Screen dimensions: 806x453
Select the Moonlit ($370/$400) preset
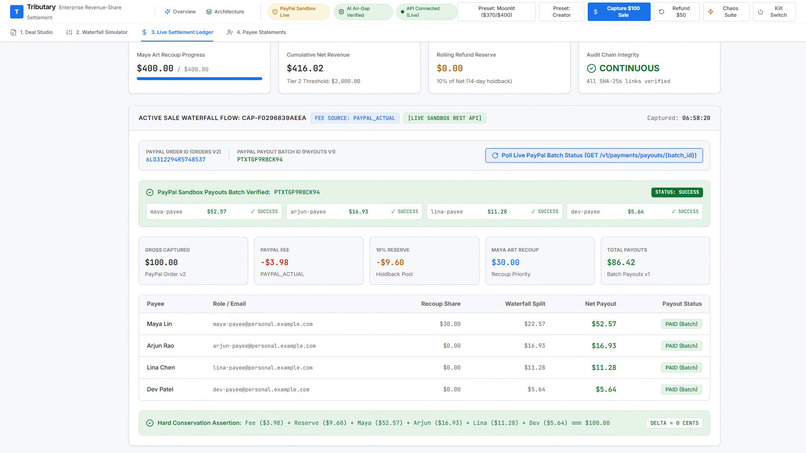(x=497, y=12)
